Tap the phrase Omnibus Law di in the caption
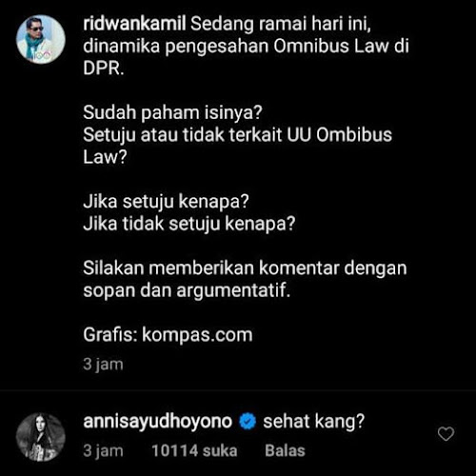Screen dimensions: 476x476 coord(341,47)
